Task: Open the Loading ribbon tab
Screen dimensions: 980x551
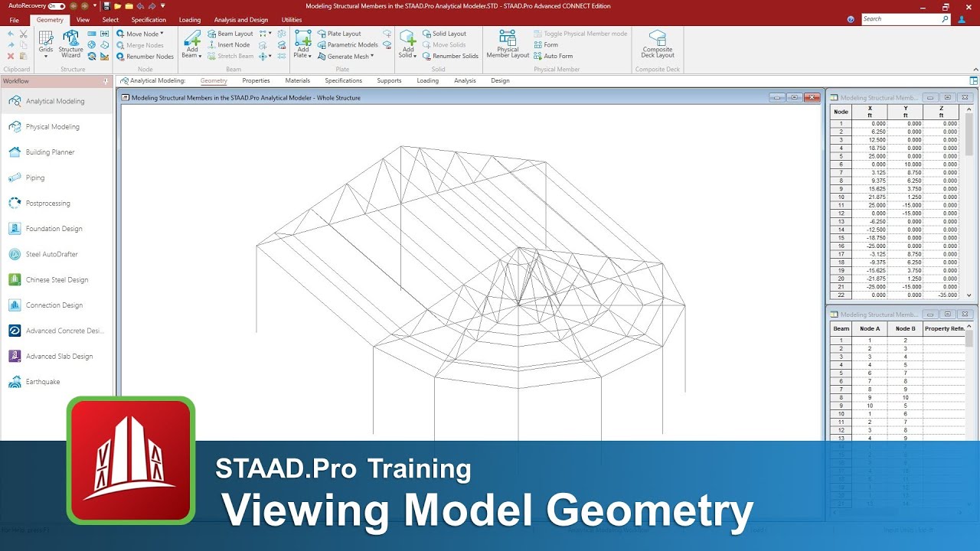Action: click(190, 20)
